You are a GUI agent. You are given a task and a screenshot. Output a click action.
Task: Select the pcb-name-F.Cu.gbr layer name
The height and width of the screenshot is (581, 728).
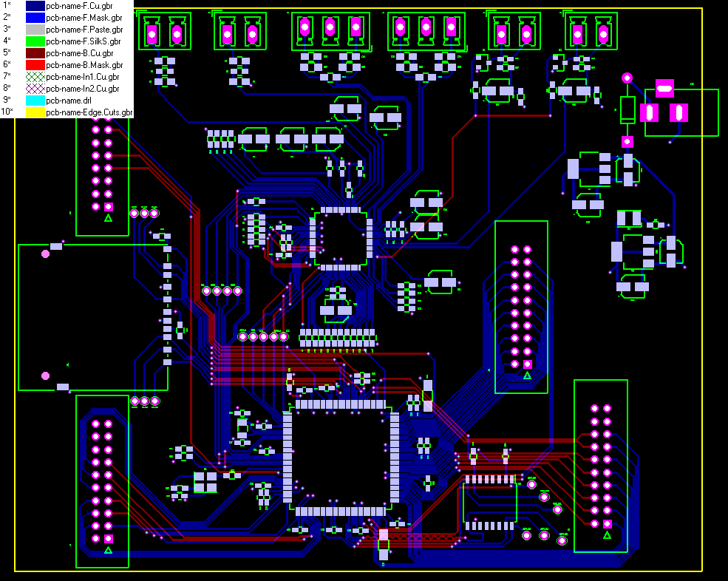(79, 6)
